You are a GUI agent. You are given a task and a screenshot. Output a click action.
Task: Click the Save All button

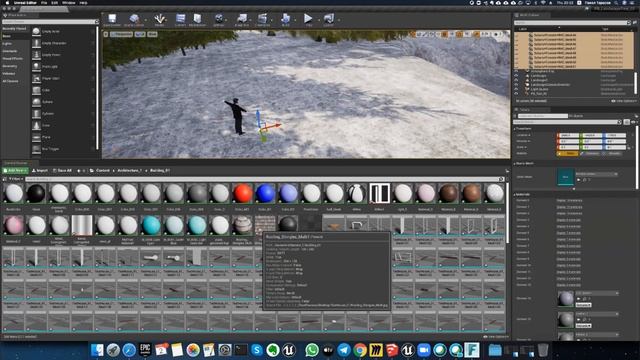pos(62,170)
